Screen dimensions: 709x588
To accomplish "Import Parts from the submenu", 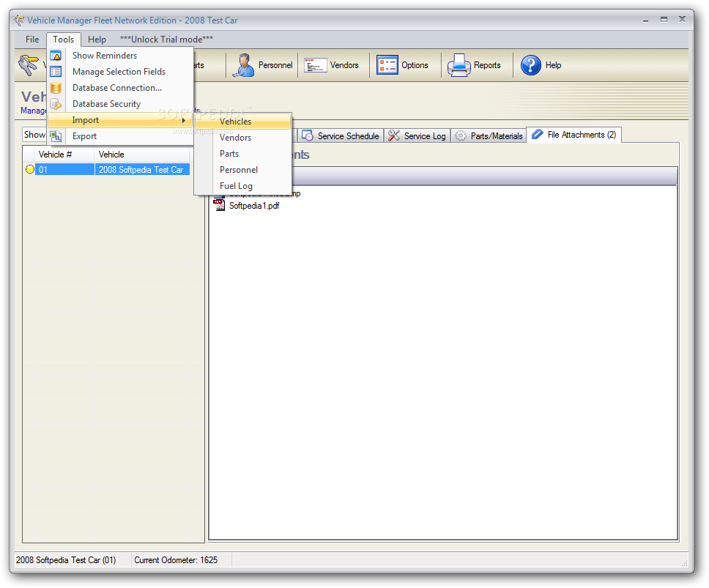I will click(x=229, y=154).
